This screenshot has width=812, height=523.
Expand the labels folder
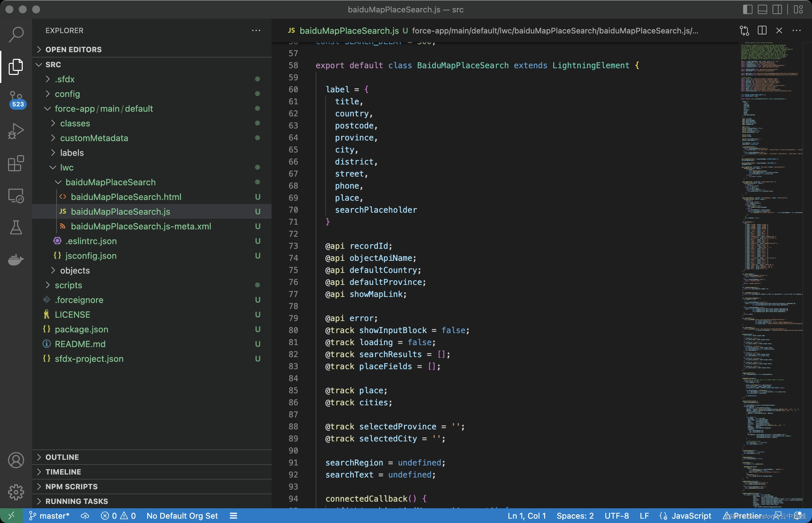[x=152, y=153]
